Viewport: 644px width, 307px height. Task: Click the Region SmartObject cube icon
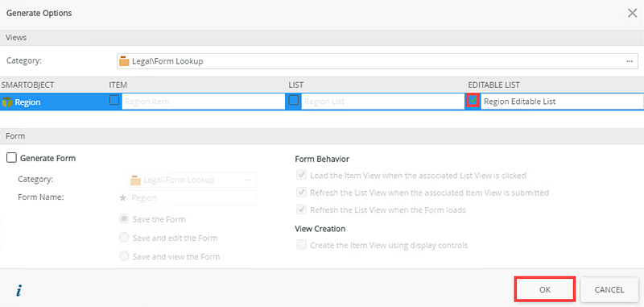pyautogui.click(x=7, y=102)
